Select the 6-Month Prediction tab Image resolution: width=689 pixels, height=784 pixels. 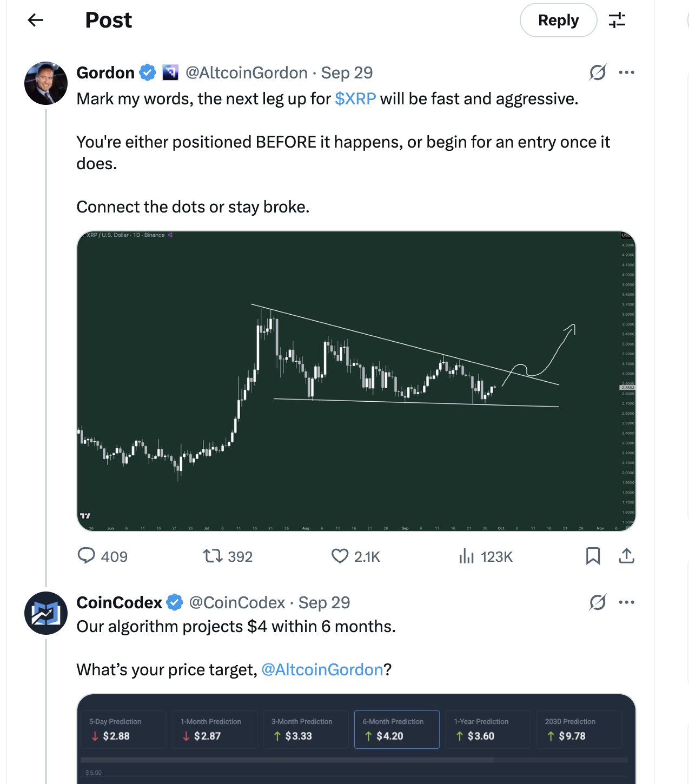396,729
